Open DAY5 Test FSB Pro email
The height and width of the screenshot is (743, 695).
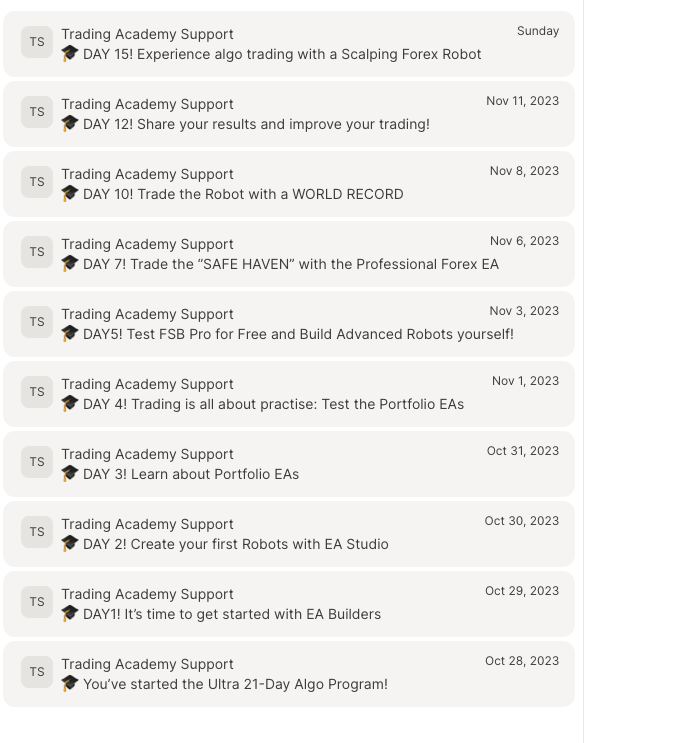coord(289,324)
